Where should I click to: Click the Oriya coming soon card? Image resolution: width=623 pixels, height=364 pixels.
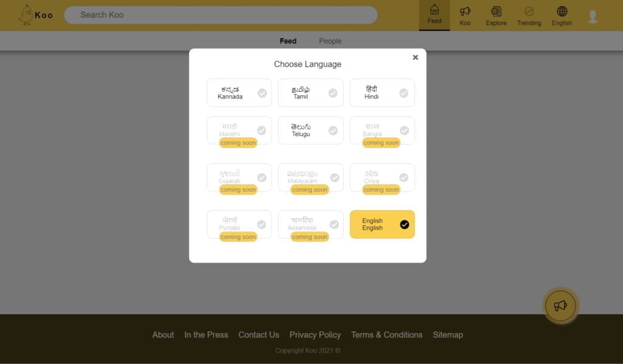click(382, 178)
